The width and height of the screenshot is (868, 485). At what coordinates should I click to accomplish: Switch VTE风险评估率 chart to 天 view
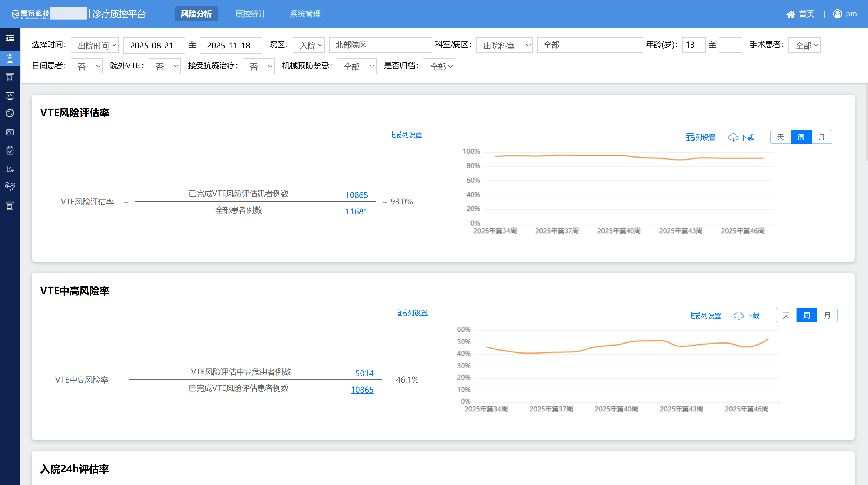coord(780,137)
